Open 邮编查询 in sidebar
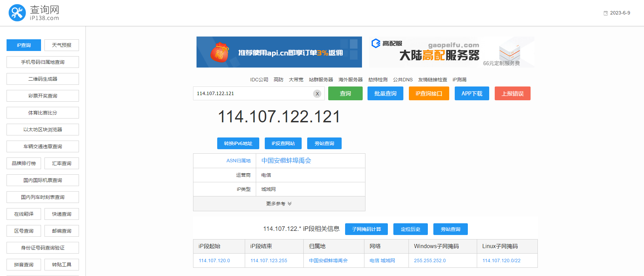The height and width of the screenshot is (276, 644). tap(62, 231)
